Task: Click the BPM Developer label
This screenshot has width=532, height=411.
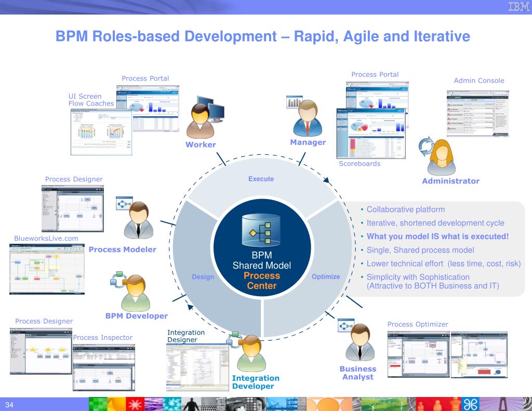Action: click(137, 316)
